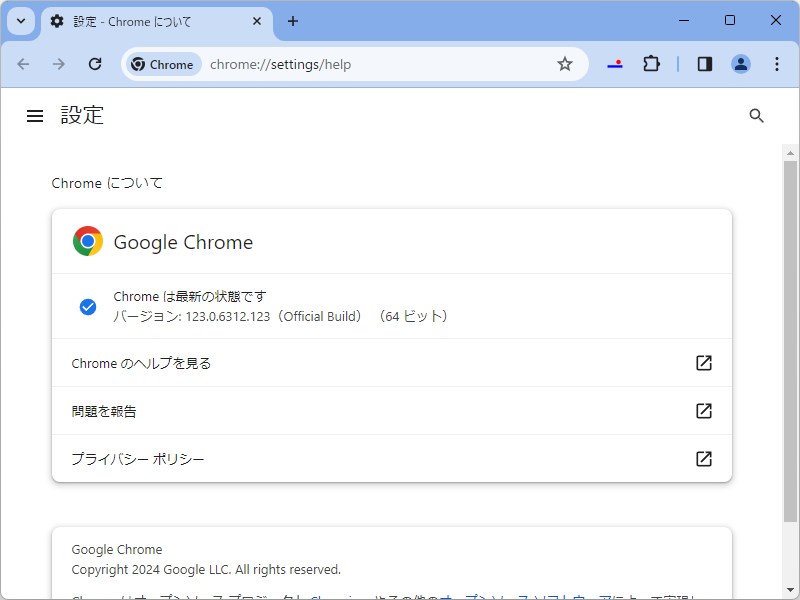
Task: Show the side panel icon
Action: pos(704,63)
